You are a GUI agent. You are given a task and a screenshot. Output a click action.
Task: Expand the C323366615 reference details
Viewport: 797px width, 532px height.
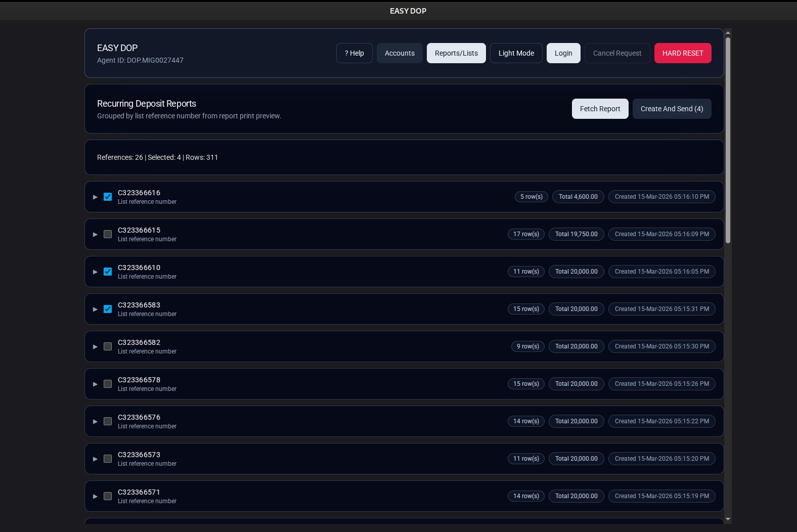tap(95, 235)
